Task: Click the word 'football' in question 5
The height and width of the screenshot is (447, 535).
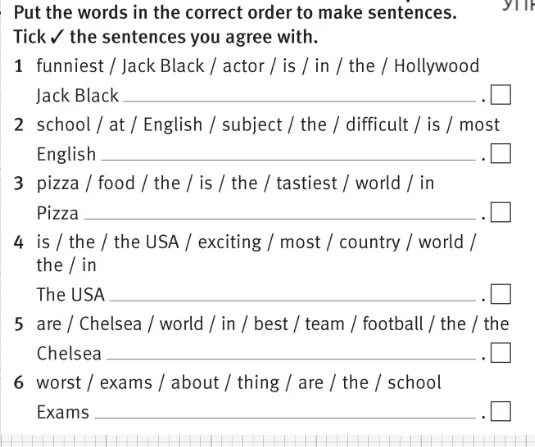Action: point(393,323)
